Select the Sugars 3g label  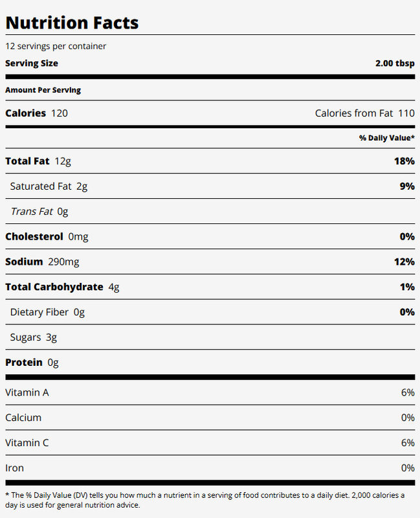[34, 337]
